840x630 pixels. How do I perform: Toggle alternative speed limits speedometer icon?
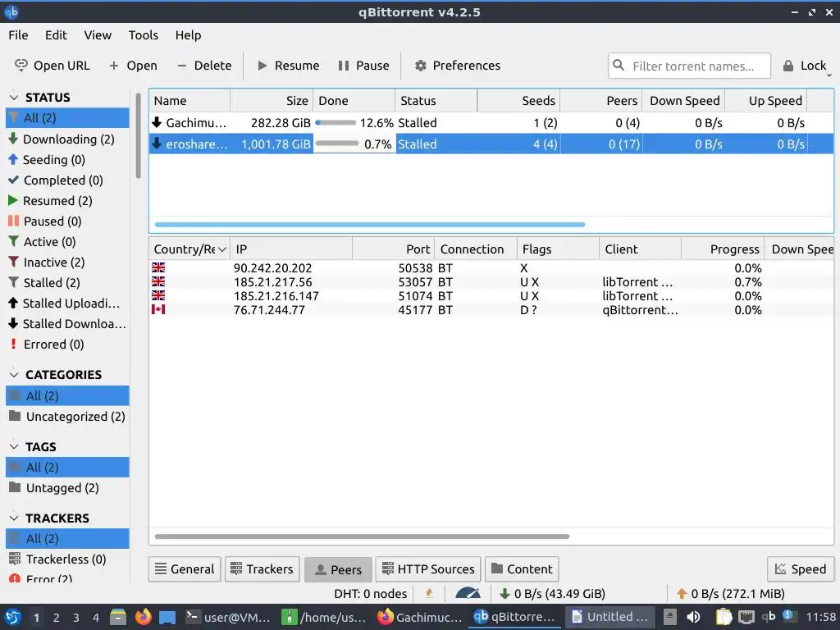[x=468, y=594]
